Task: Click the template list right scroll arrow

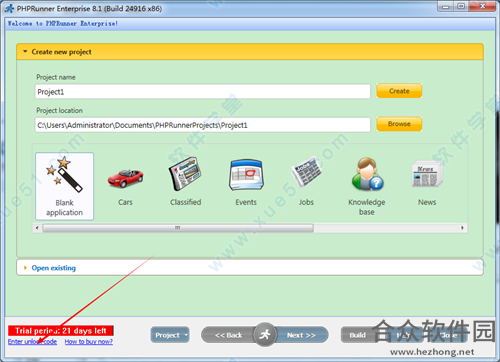Action: (462, 228)
